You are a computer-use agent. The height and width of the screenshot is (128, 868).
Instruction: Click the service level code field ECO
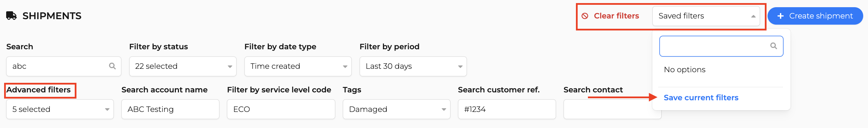coord(281,109)
